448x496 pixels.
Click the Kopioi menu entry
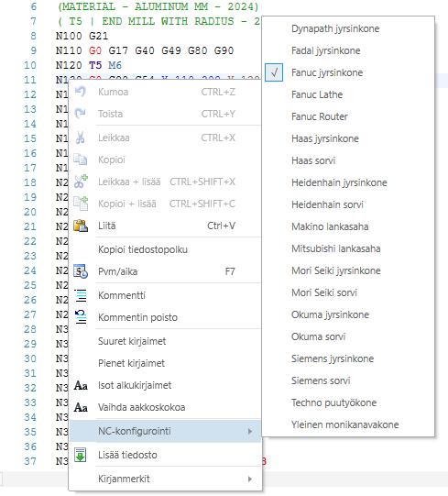165,160
